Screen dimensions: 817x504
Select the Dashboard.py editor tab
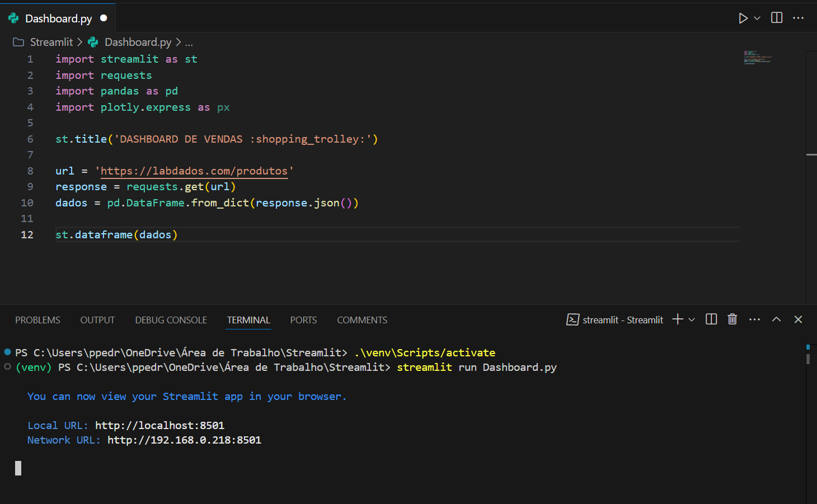58,18
